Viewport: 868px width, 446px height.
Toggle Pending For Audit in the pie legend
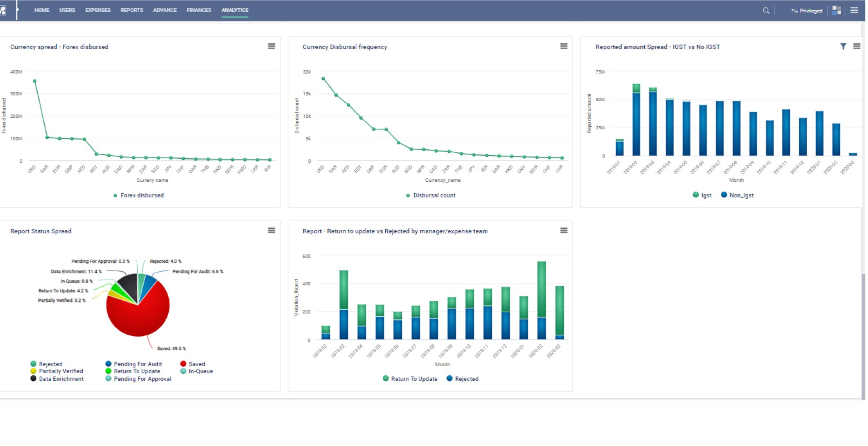(134, 364)
